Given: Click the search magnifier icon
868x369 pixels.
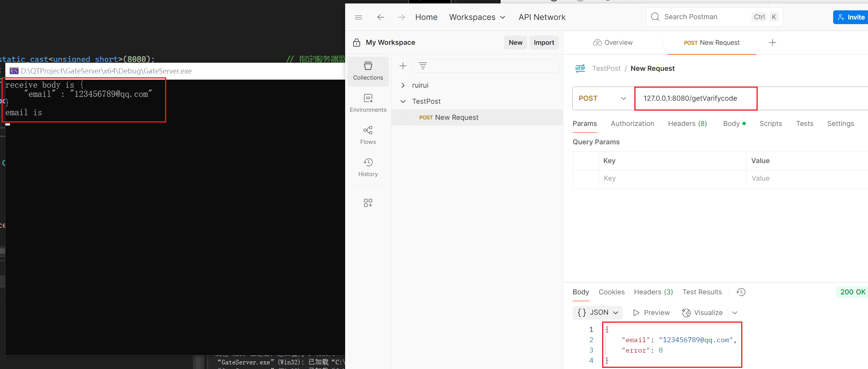Looking at the screenshot, I should pyautogui.click(x=655, y=17).
